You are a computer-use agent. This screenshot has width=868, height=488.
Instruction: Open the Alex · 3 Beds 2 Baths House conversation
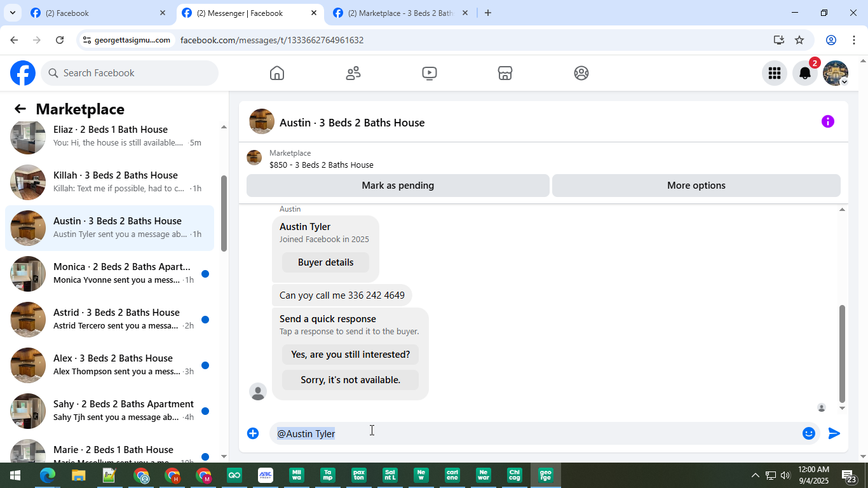click(109, 365)
